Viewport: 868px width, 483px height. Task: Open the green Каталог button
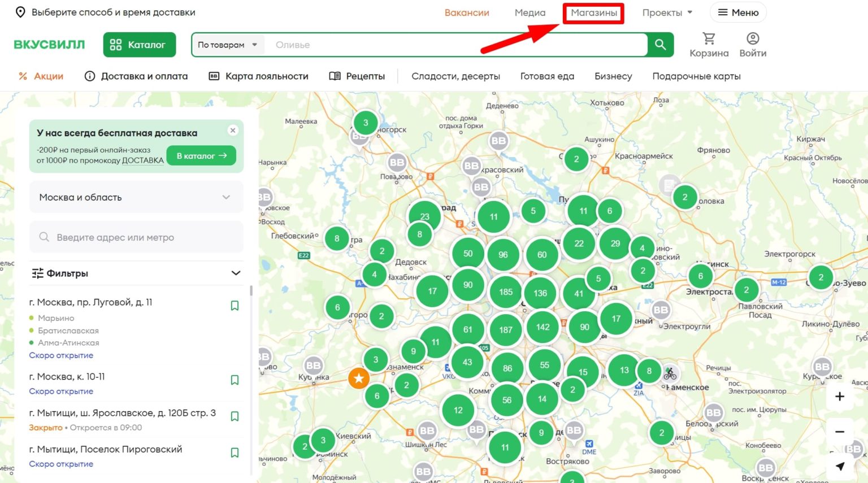pos(139,45)
